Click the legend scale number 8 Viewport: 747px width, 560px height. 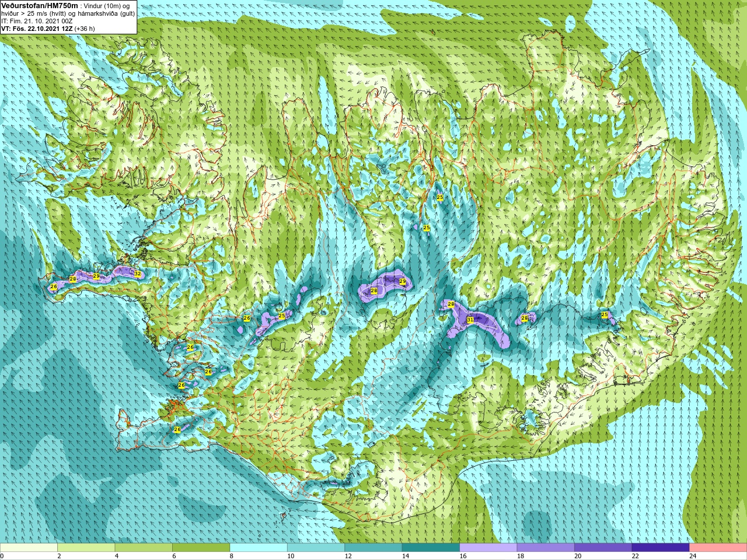[x=232, y=556]
